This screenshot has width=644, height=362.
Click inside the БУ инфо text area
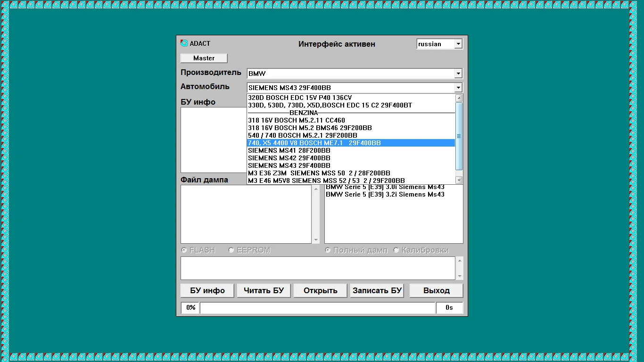pyautogui.click(x=214, y=140)
